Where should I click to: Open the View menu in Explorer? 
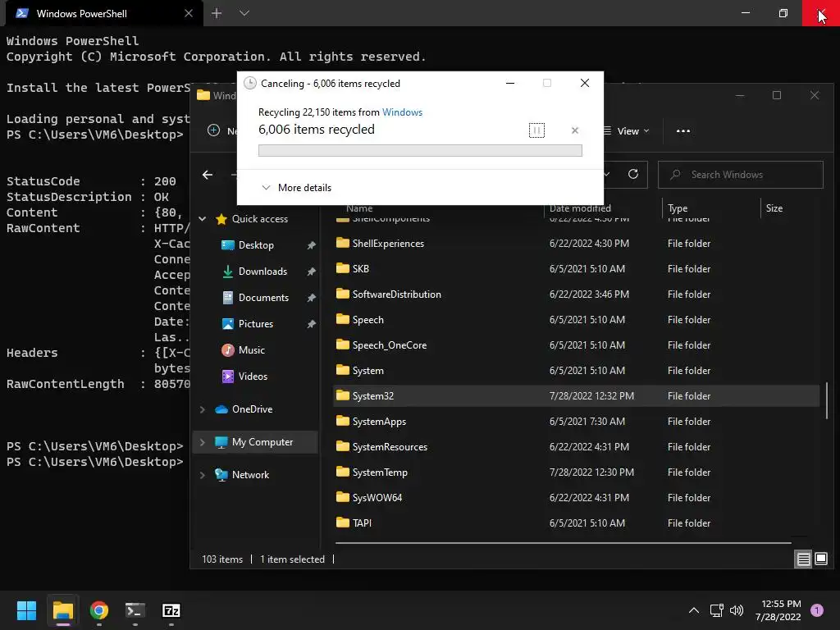628,131
